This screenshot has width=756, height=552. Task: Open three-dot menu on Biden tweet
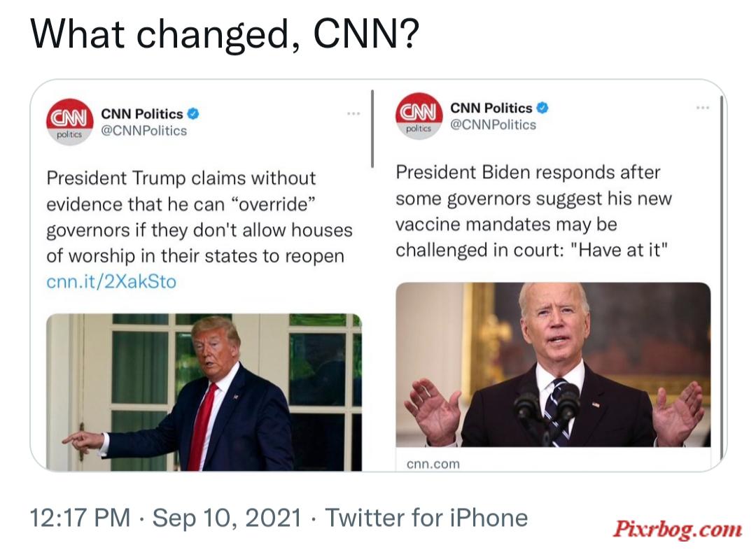click(x=703, y=108)
